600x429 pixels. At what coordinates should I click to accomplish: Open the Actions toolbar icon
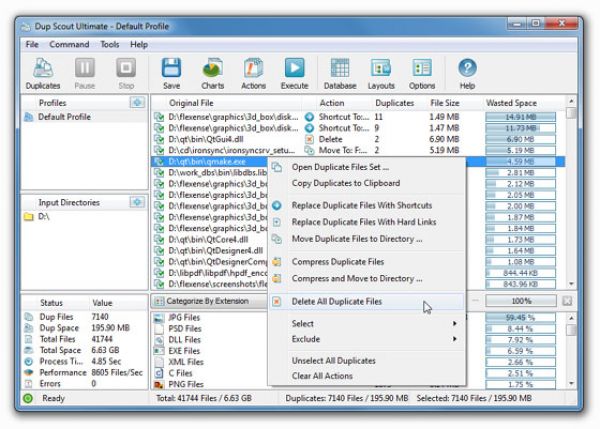[253, 72]
